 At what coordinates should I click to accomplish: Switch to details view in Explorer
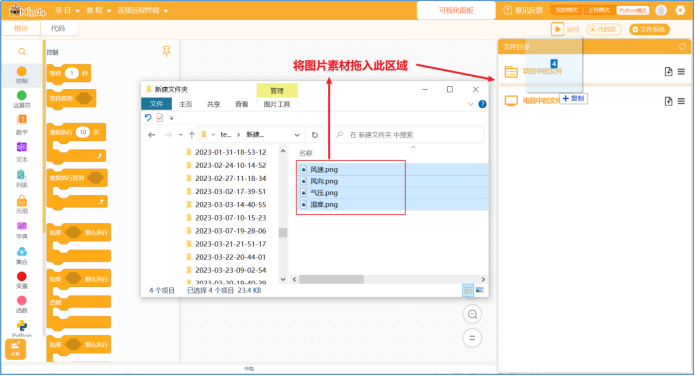[x=468, y=290]
